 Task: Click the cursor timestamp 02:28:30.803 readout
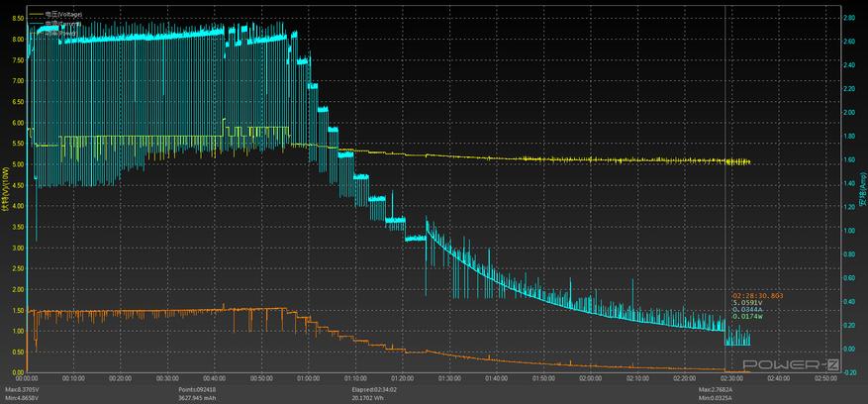click(757, 295)
